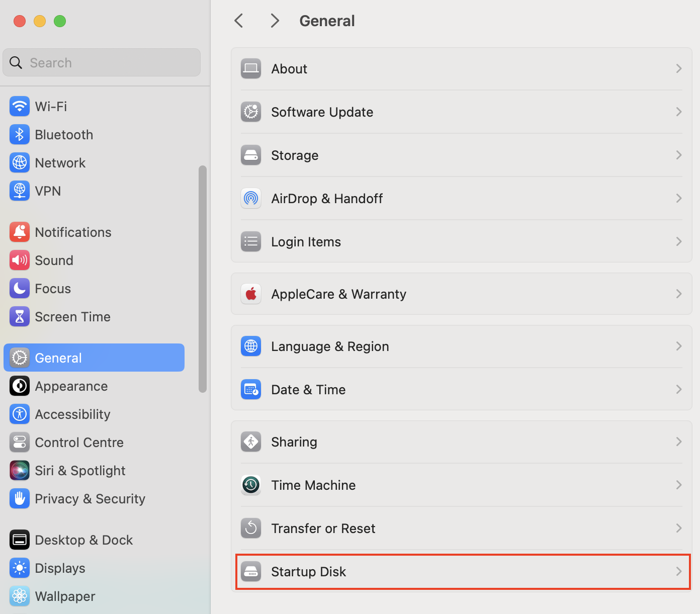Image resolution: width=700 pixels, height=614 pixels.
Task: Click the Software Update gear icon
Action: [x=251, y=112]
